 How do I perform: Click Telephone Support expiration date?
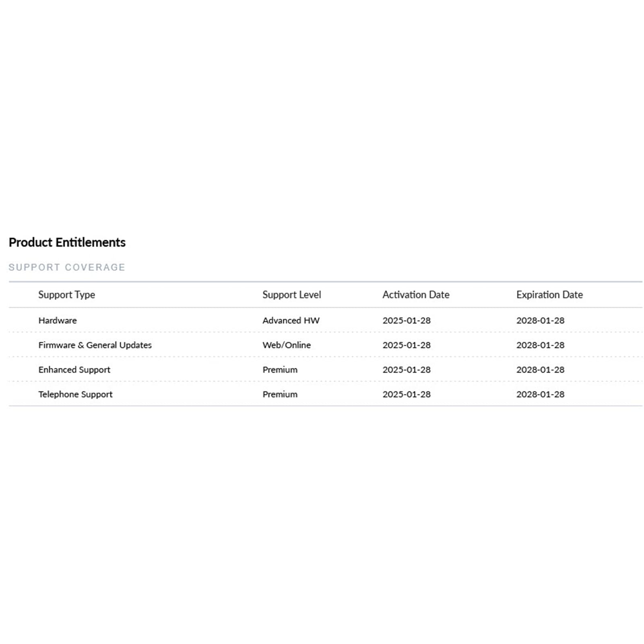(x=540, y=394)
